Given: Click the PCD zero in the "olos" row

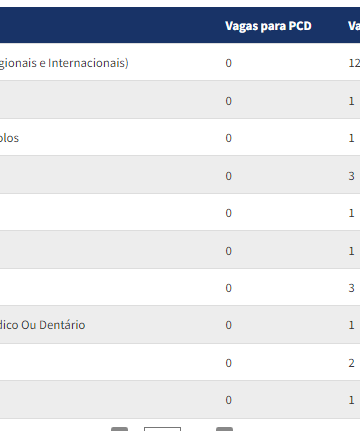Looking at the screenshot, I should coord(228,138).
